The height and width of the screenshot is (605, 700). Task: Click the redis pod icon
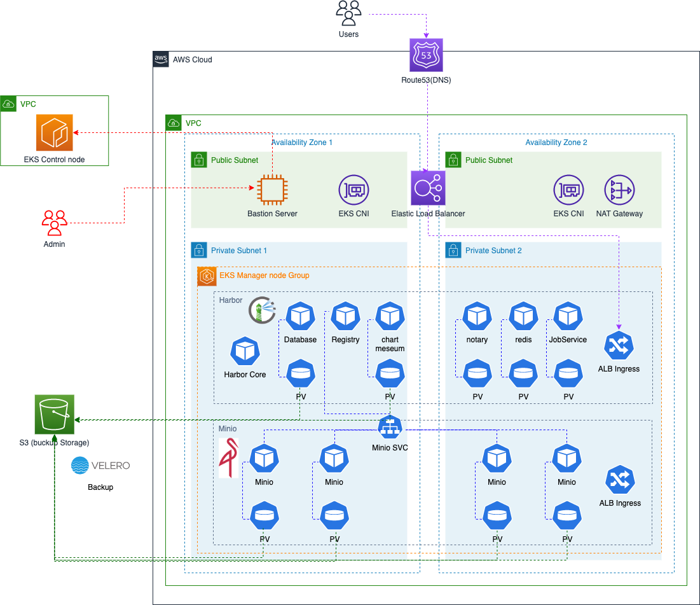point(524,316)
